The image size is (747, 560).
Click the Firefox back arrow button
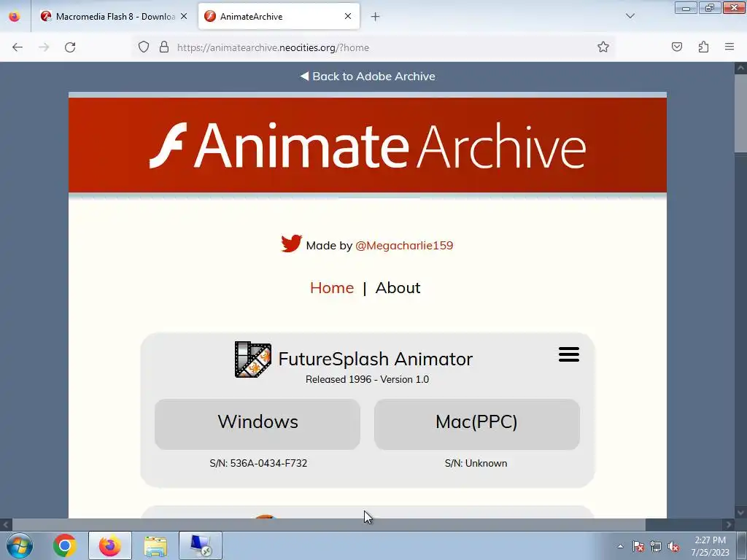pos(18,47)
